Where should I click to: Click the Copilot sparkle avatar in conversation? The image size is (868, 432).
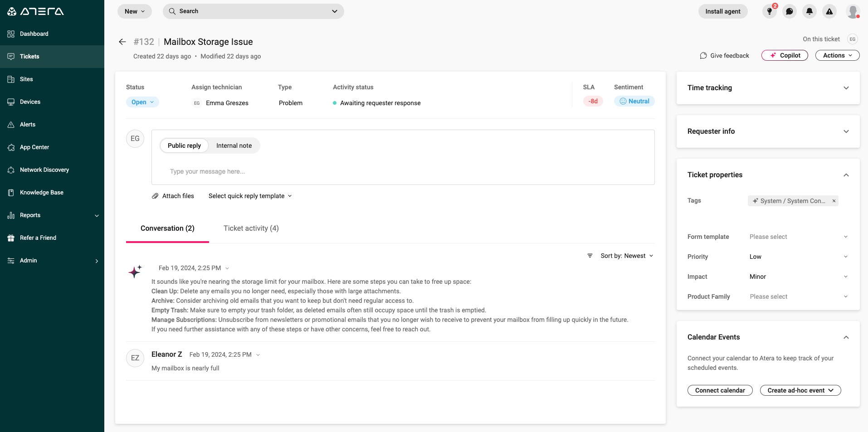135,272
